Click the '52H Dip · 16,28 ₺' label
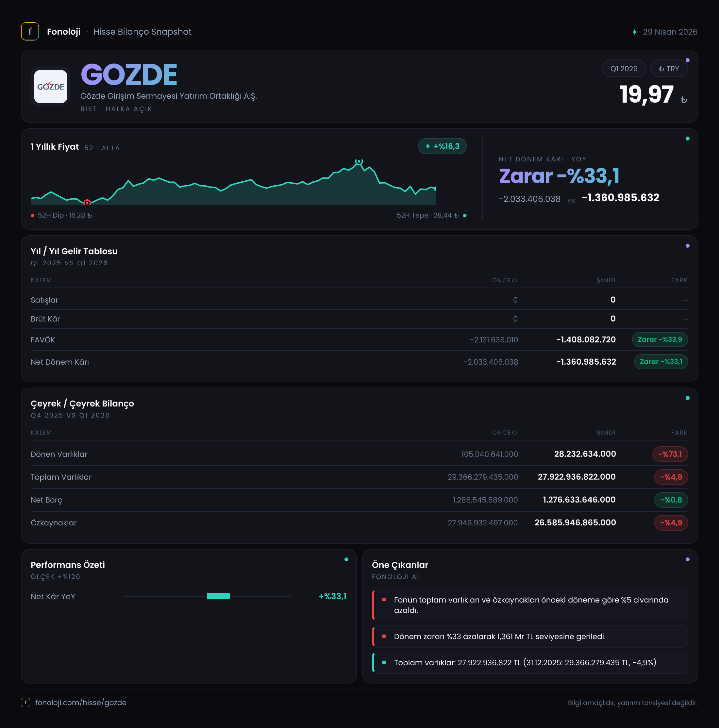Screen dimensions: 719x728 click(65, 215)
